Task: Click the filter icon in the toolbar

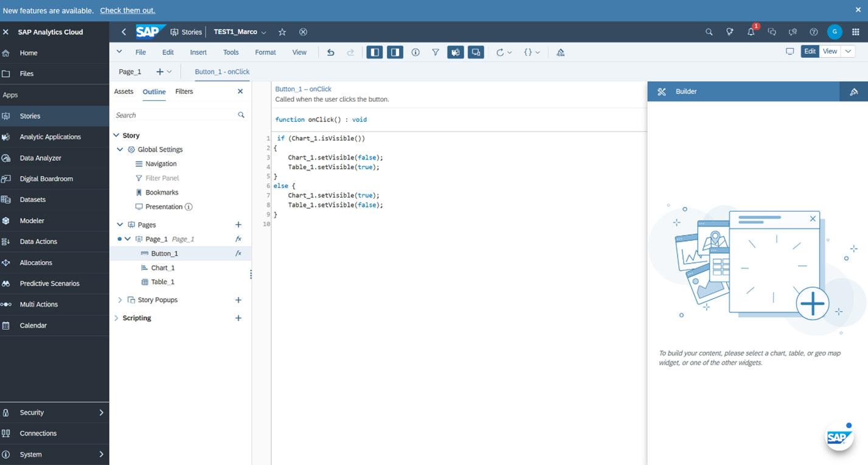Action: [x=436, y=52]
